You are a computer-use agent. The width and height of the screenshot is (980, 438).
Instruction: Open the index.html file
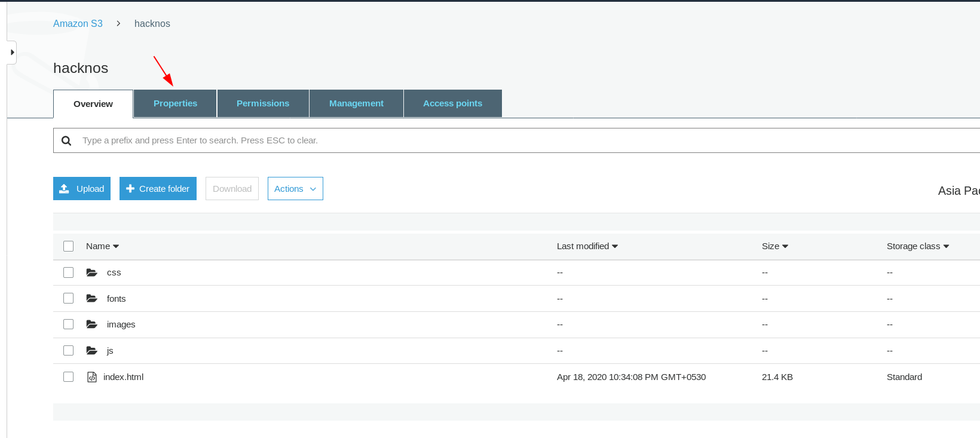[123, 377]
